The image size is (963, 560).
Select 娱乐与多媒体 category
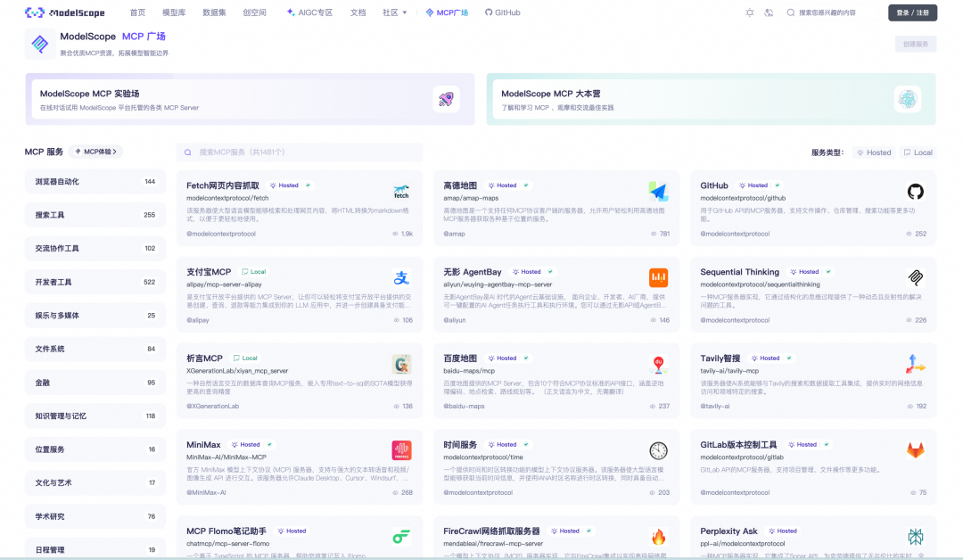[x=95, y=316]
